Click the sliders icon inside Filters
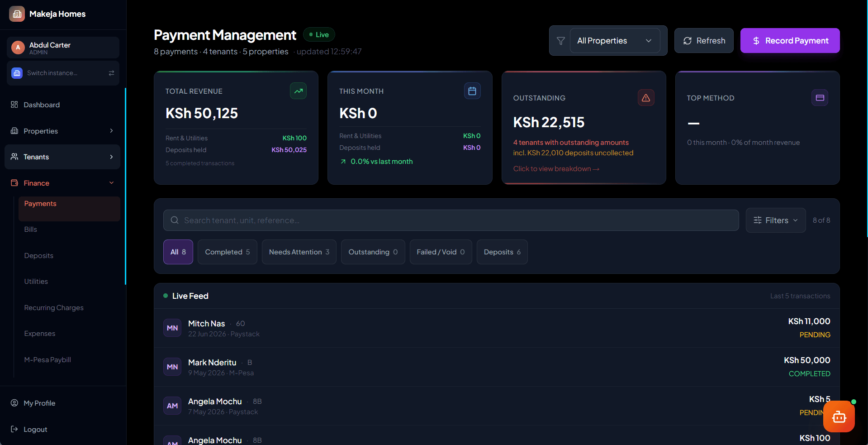This screenshot has width=868, height=445. [x=758, y=220]
